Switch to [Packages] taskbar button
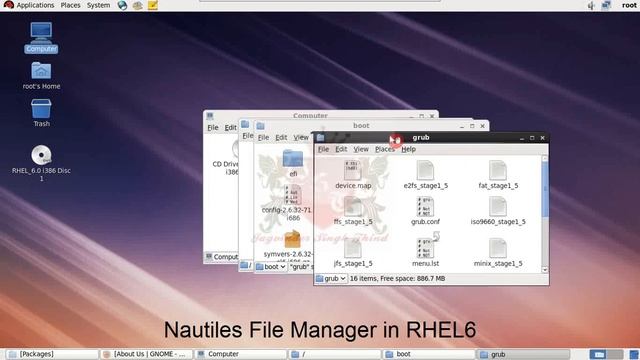 [52, 354]
